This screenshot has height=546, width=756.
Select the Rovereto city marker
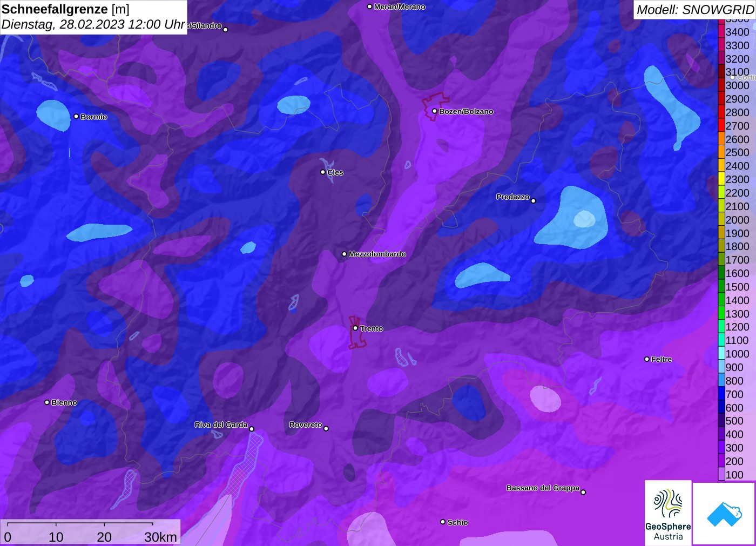pos(326,429)
